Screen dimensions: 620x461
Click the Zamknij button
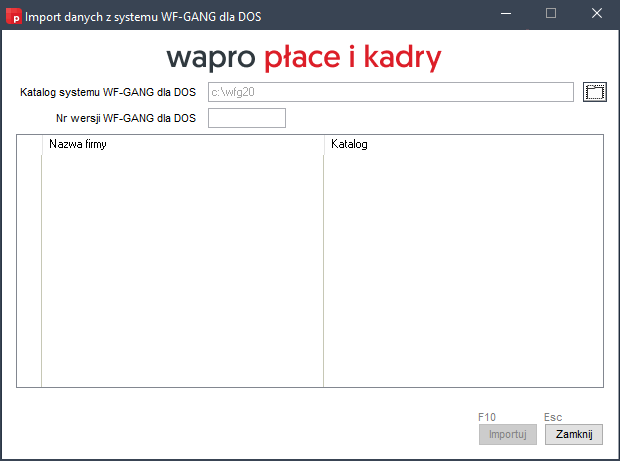pyautogui.click(x=574, y=435)
